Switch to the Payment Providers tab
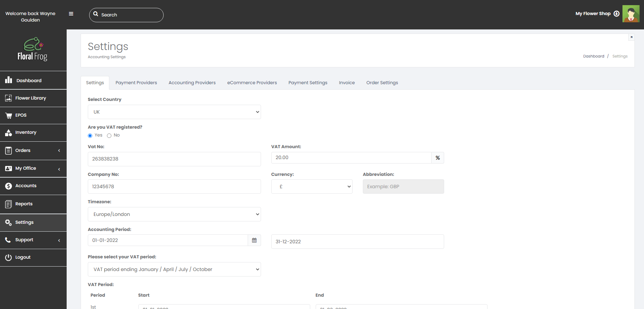 click(x=136, y=82)
